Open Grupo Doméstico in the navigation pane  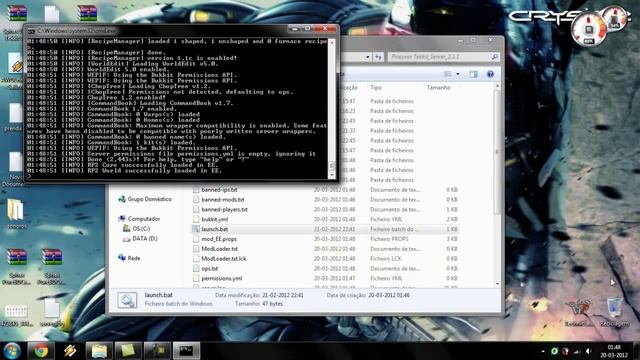click(x=149, y=199)
